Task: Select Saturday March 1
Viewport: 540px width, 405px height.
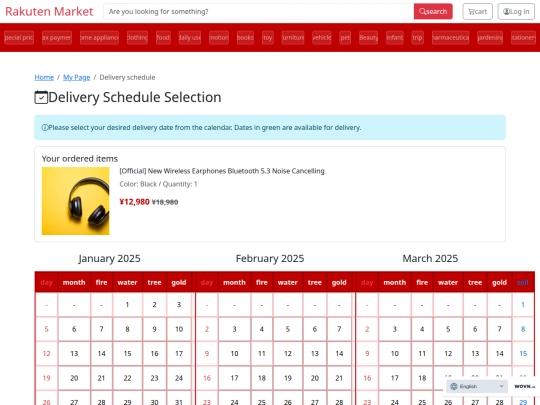Action: point(523,305)
